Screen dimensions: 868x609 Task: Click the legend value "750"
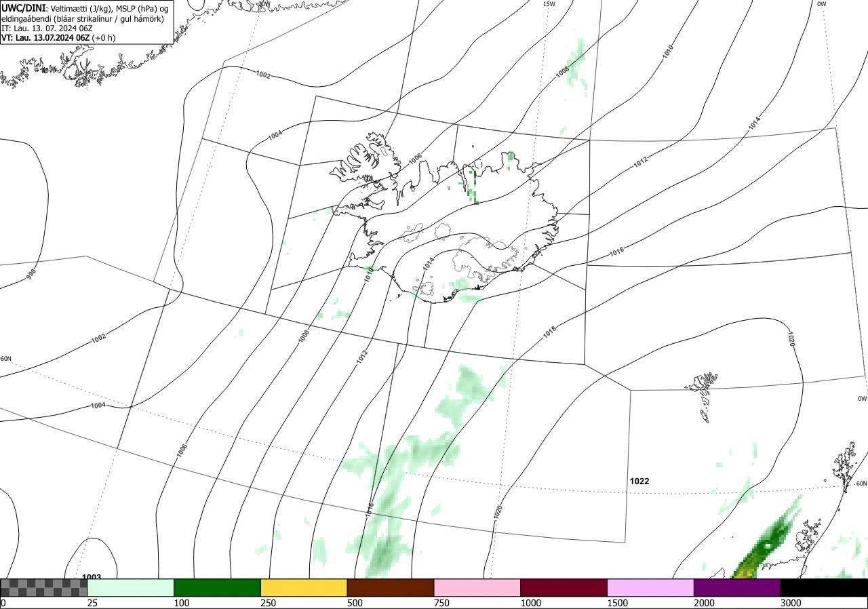pyautogui.click(x=441, y=603)
